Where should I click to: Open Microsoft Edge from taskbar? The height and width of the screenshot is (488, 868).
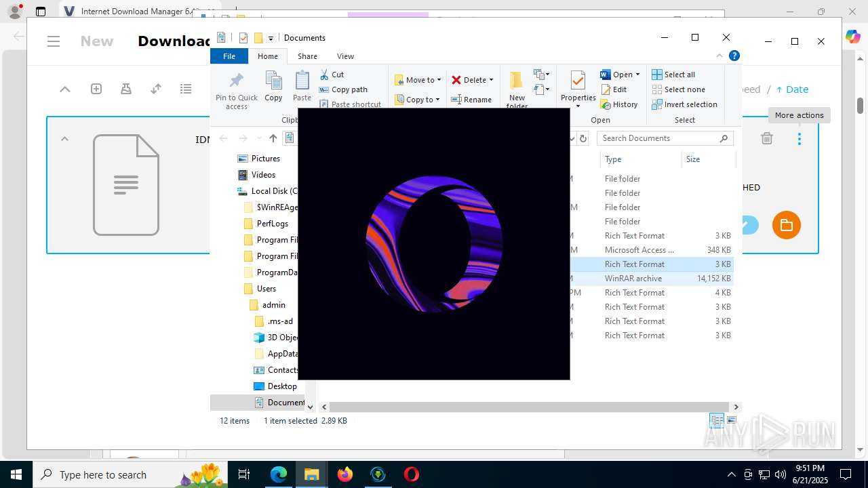[x=279, y=474]
